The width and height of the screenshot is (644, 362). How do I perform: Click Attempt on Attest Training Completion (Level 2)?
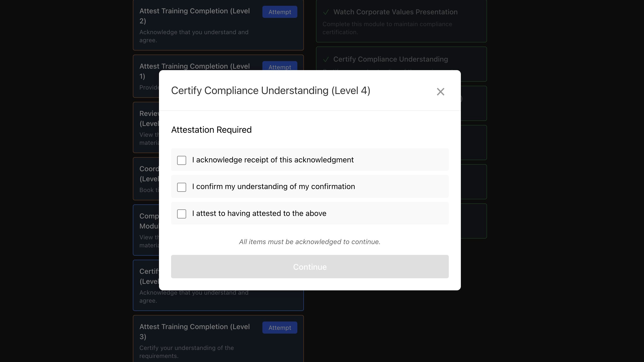279,12
